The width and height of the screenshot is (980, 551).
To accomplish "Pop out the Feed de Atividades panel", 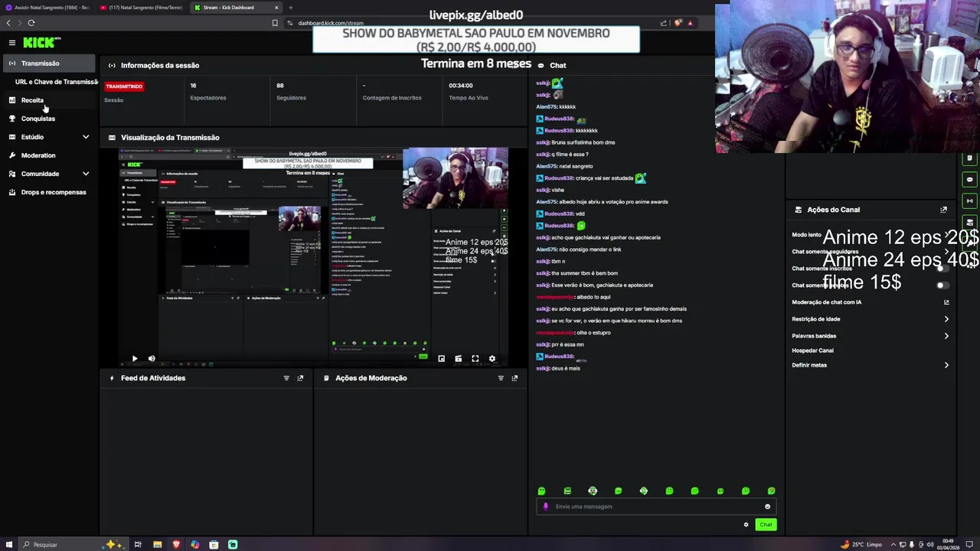I will point(300,378).
